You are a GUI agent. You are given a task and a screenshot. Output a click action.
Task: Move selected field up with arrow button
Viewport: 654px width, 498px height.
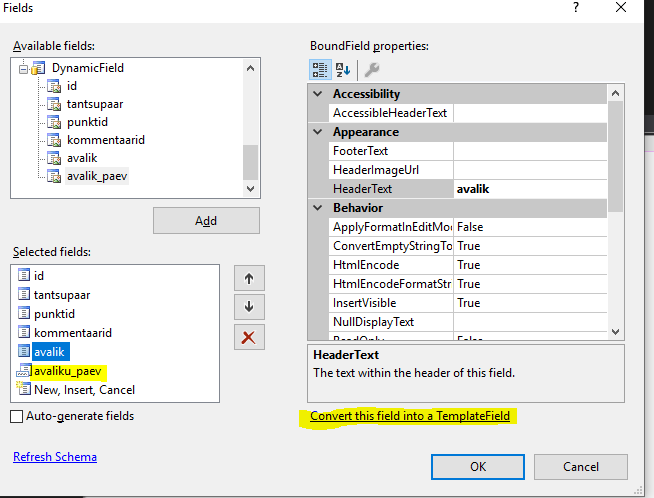point(248,279)
